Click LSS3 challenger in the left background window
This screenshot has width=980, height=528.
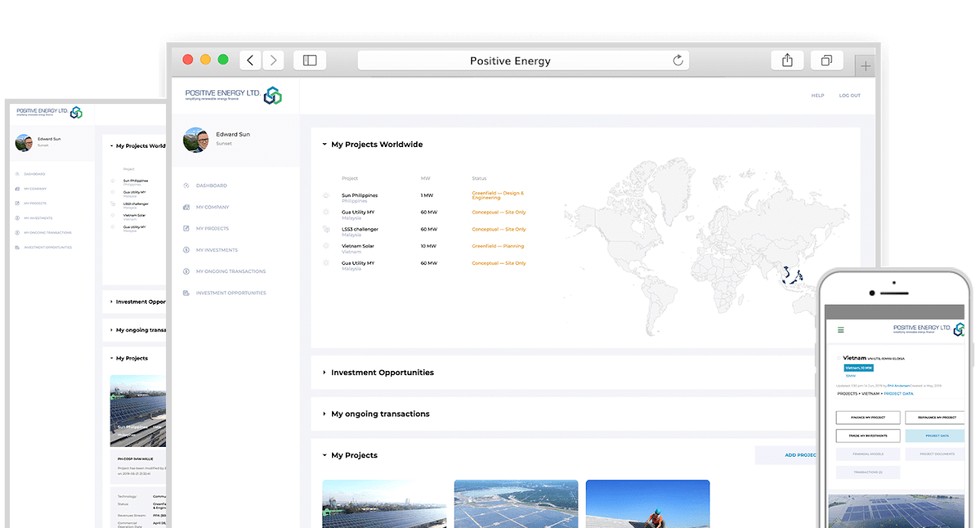tap(136, 204)
